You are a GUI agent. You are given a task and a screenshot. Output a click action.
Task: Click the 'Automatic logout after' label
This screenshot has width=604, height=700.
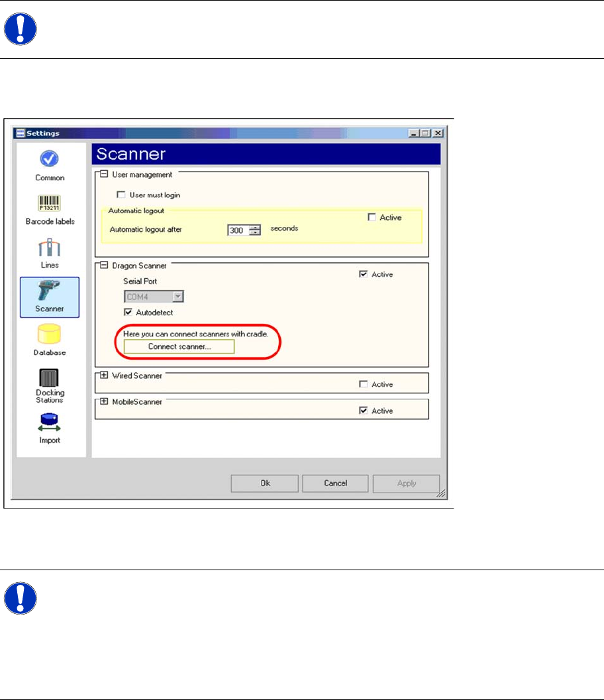pyautogui.click(x=146, y=229)
